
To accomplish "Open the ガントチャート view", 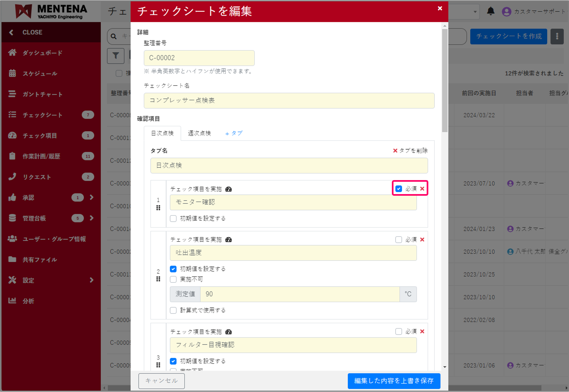I will pos(42,94).
